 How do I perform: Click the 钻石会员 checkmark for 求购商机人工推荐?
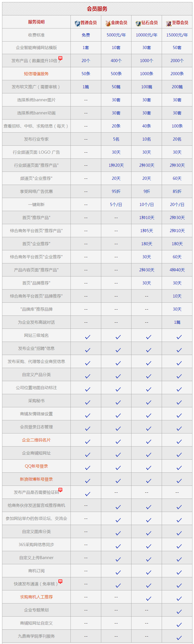[149, 599]
